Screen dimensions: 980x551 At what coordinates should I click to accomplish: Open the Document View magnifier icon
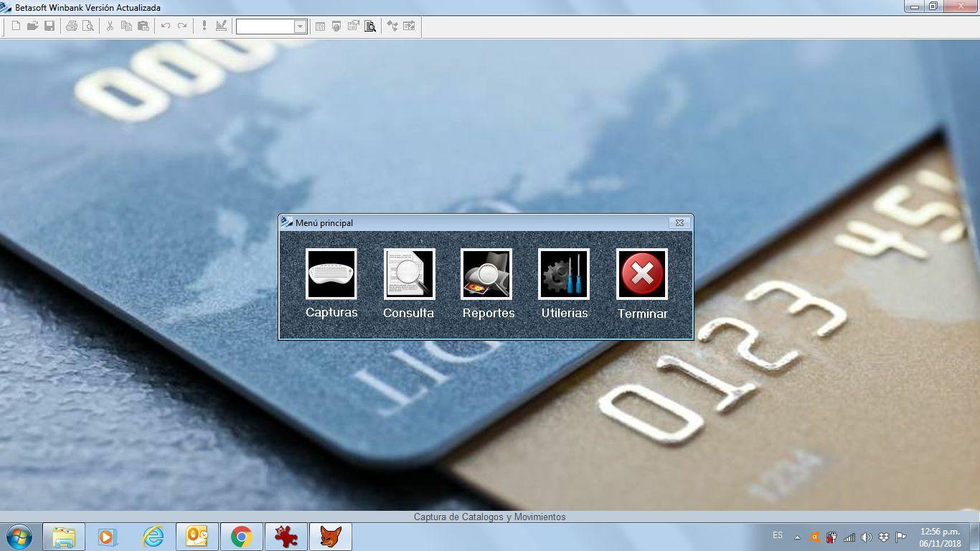(370, 26)
